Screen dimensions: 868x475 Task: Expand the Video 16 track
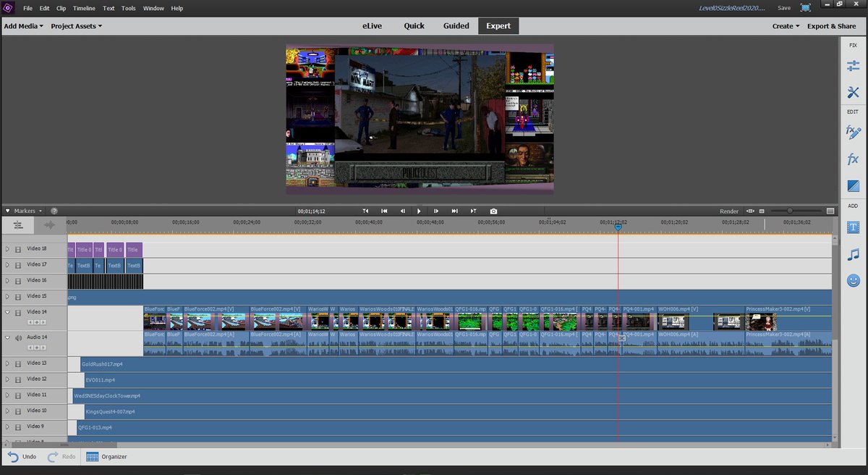coord(7,281)
